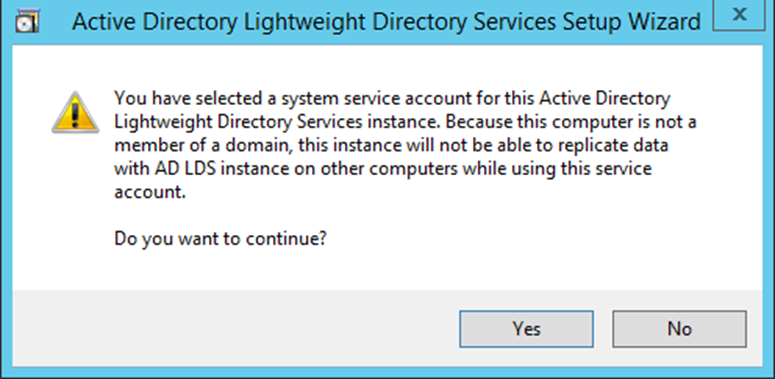775x379 pixels.
Task: Click the gray button bar left of Yes
Action: click(235, 329)
